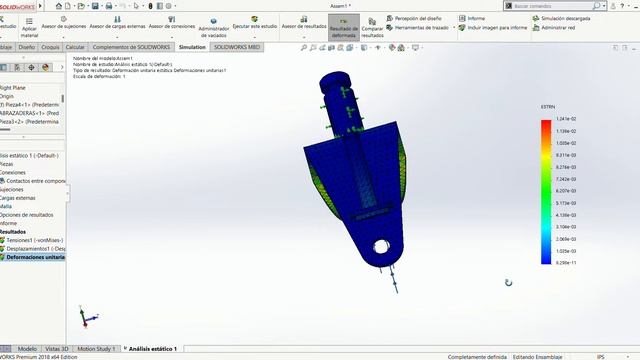Expand Asesor de resultados dropdown arrow
The width and height of the screenshot is (640, 360).
(x=304, y=37)
